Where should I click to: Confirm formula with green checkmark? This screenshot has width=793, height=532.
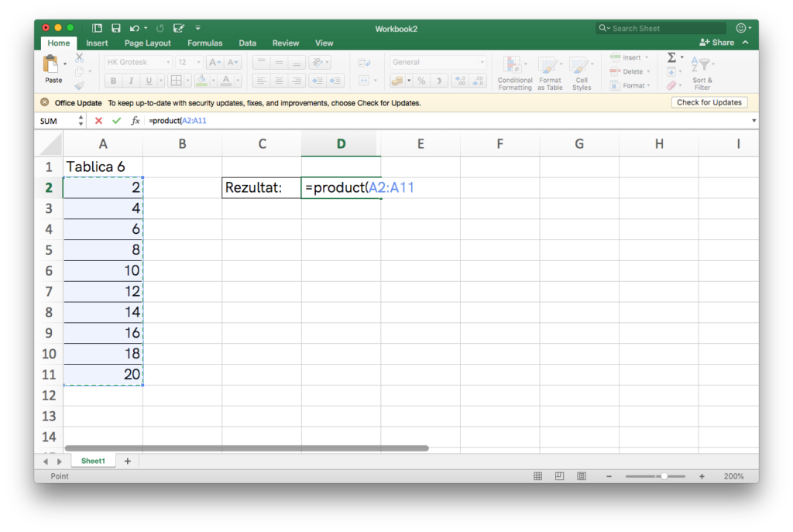[x=116, y=121]
